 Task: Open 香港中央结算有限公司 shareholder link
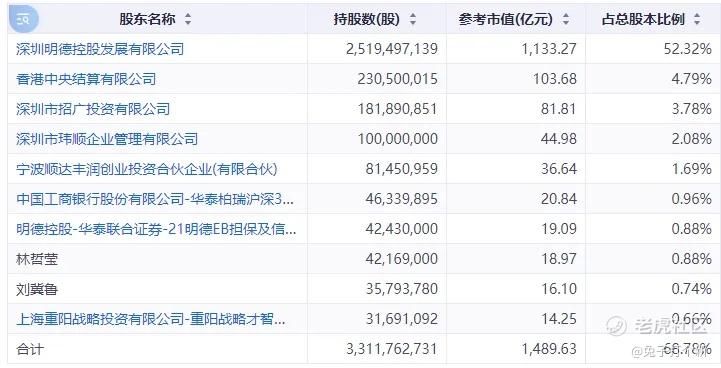pos(86,79)
